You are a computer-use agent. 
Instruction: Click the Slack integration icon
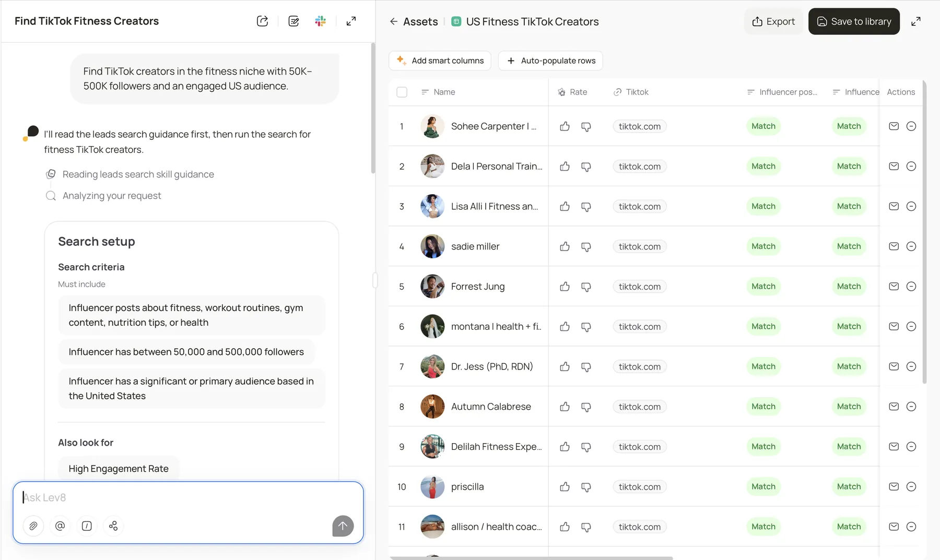[x=320, y=21]
